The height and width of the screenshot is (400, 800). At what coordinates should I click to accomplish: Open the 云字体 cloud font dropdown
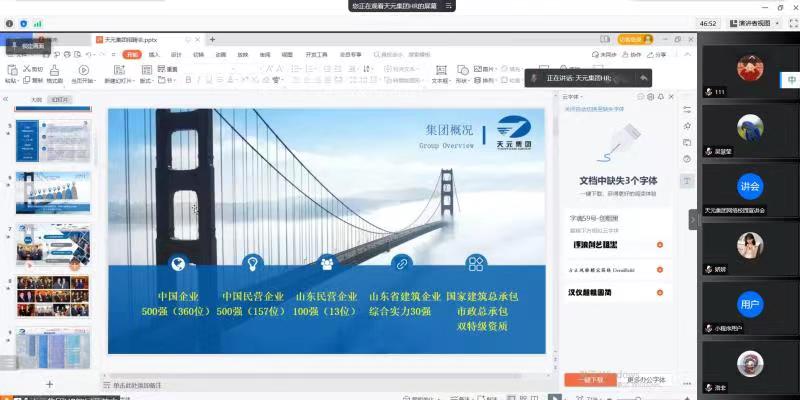click(x=572, y=96)
